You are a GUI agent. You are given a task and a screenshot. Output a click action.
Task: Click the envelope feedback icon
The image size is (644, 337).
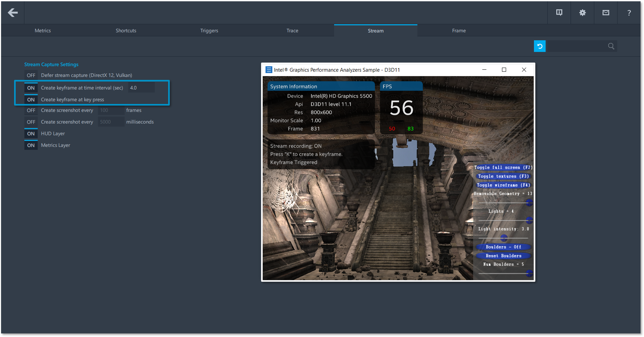[606, 13]
